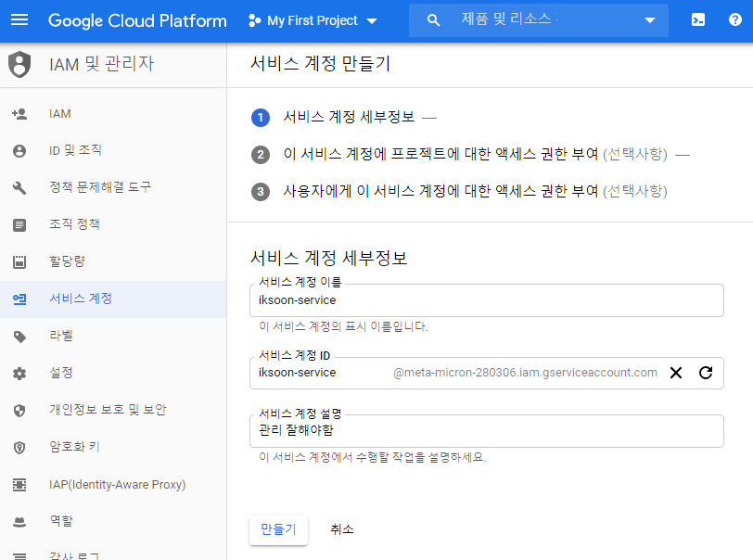The image size is (753, 560).
Task: Click the 취소 button
Action: [342, 529]
